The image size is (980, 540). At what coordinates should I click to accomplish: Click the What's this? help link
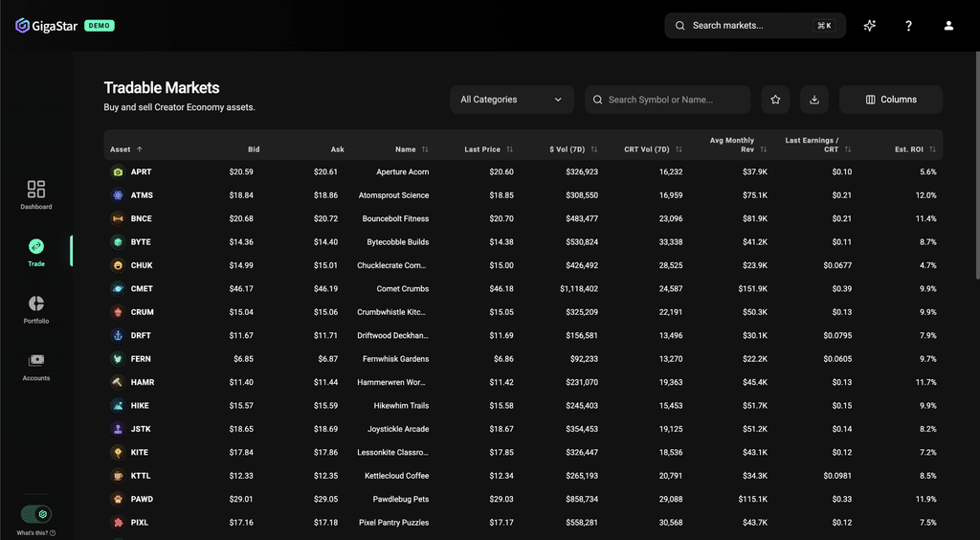(36, 533)
